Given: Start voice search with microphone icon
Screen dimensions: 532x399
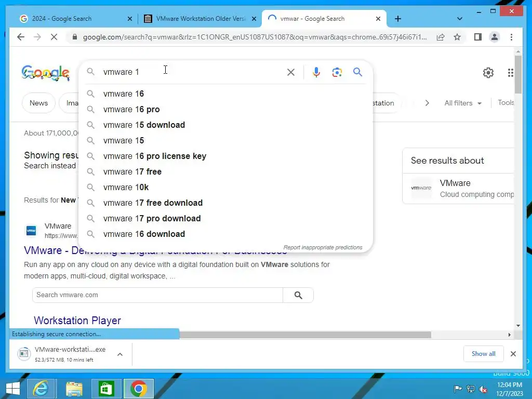Looking at the screenshot, I should pyautogui.click(x=316, y=72).
